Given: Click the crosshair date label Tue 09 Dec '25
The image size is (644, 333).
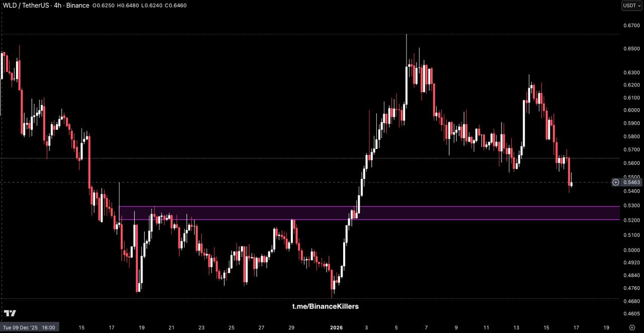Looking at the screenshot, I should 29,327.
